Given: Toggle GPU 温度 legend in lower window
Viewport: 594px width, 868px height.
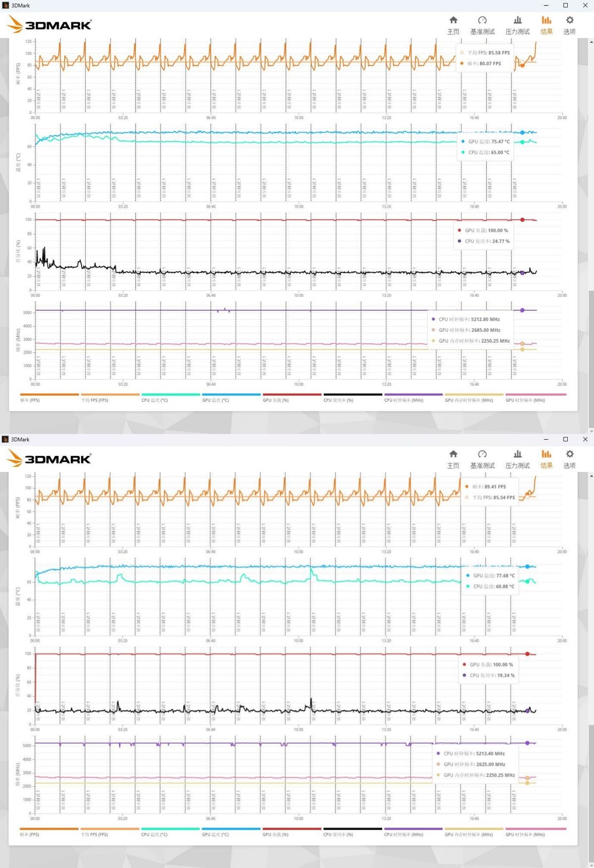Looking at the screenshot, I should [x=231, y=832].
